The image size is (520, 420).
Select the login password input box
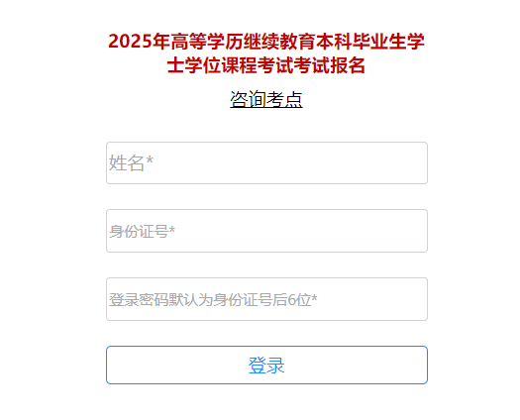coord(266,299)
